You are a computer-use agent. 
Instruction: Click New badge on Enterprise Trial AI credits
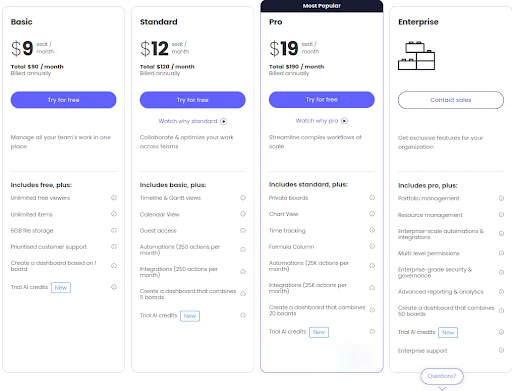point(448,333)
